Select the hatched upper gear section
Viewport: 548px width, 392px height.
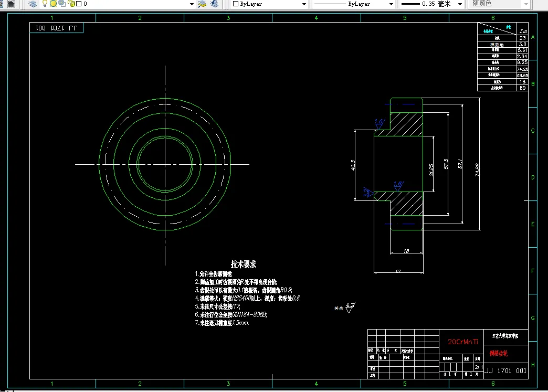pyautogui.click(x=406, y=124)
